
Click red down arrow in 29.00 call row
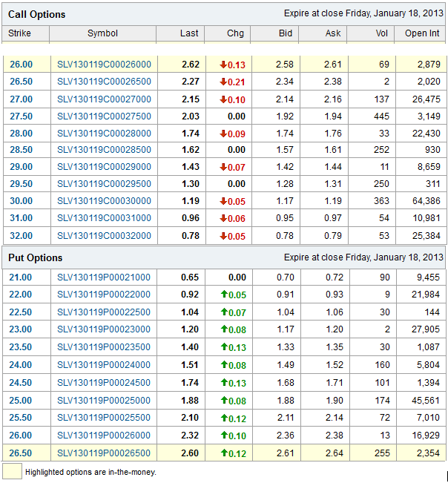(x=223, y=168)
